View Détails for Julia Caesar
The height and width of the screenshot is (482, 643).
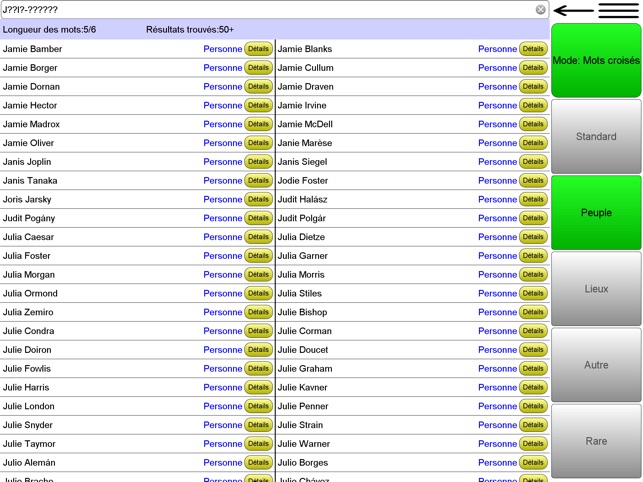click(x=258, y=237)
